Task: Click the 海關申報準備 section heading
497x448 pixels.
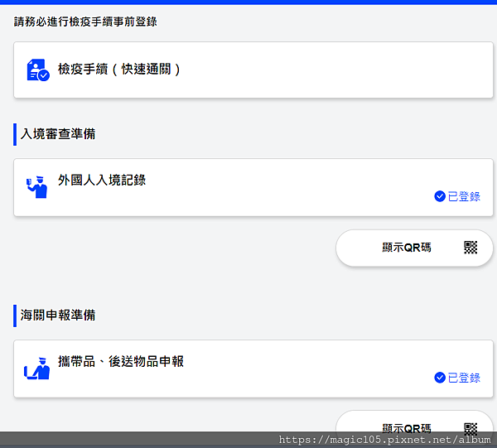Action: pos(58,316)
